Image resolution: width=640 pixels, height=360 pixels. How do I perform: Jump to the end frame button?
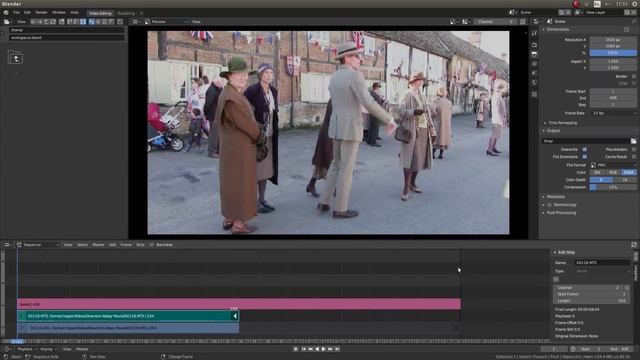pos(337,349)
